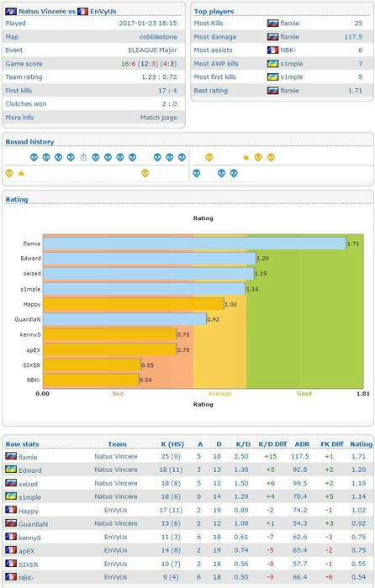The width and height of the screenshot is (375, 588).
Task: Click the Game score value 16:6
Action: tap(128, 64)
